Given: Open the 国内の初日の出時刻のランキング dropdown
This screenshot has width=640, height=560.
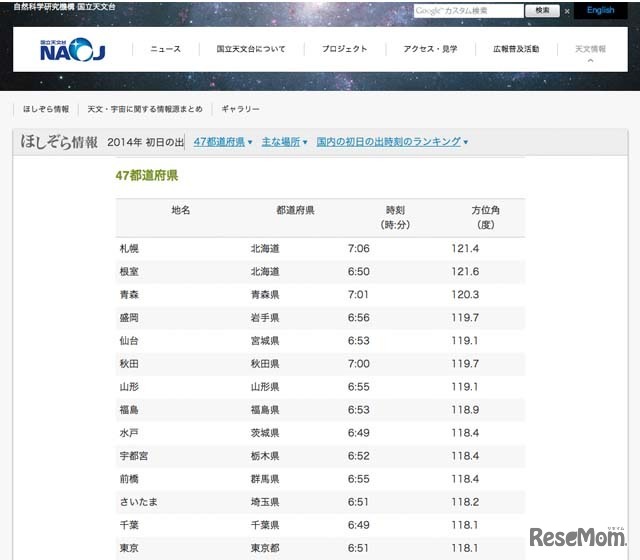Looking at the screenshot, I should pyautogui.click(x=392, y=142).
